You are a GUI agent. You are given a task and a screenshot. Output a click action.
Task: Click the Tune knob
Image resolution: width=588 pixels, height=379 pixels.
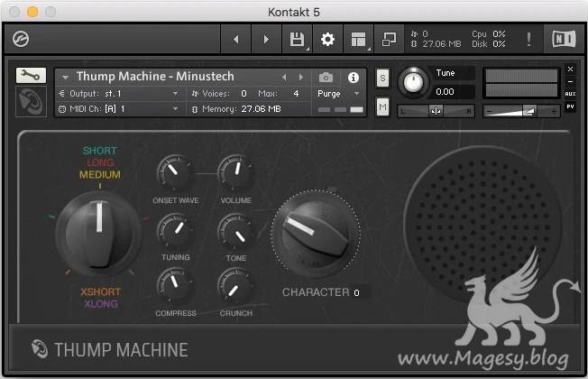click(413, 82)
